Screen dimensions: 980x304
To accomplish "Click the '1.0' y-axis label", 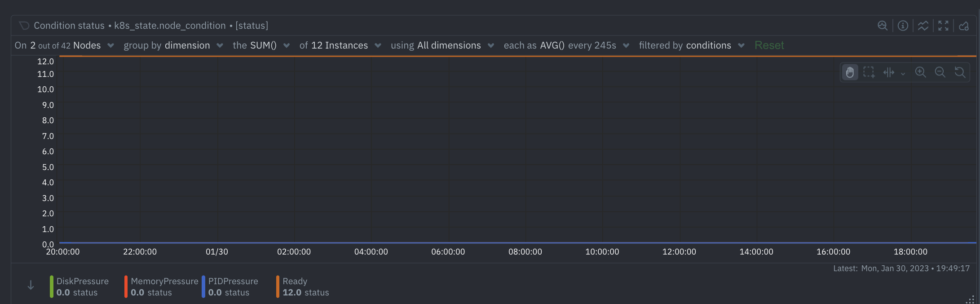I will (48, 229).
